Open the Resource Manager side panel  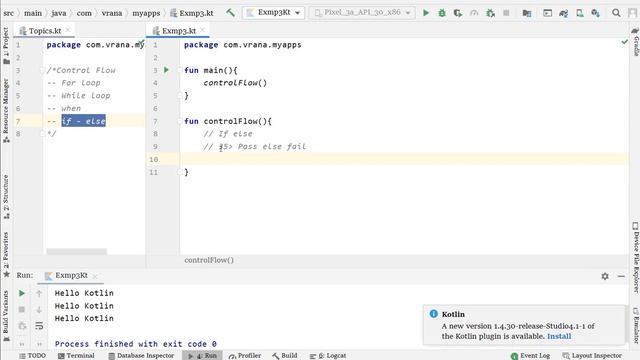[6, 110]
